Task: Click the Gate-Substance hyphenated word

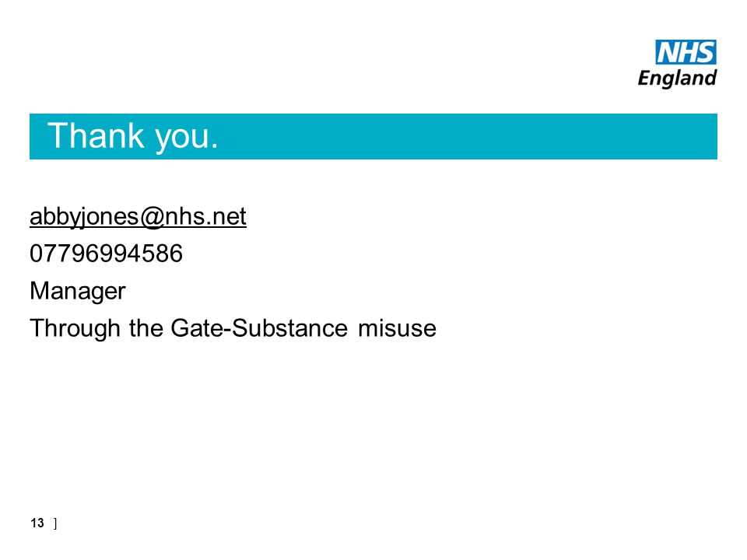Action: (x=259, y=328)
